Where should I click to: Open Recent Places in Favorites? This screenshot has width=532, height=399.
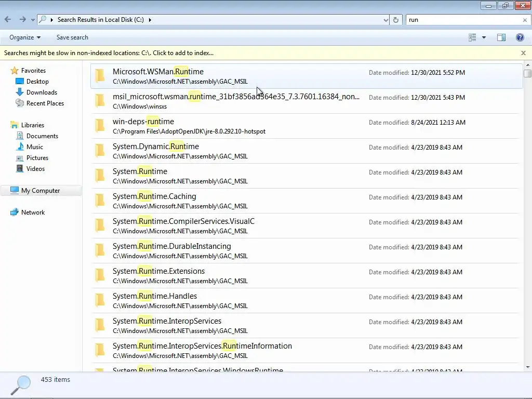click(x=45, y=103)
